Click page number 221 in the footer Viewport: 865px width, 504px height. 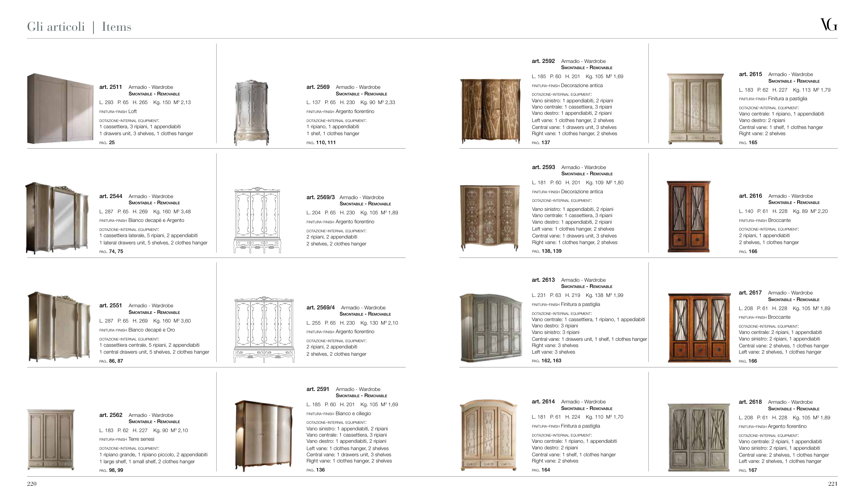(832, 484)
